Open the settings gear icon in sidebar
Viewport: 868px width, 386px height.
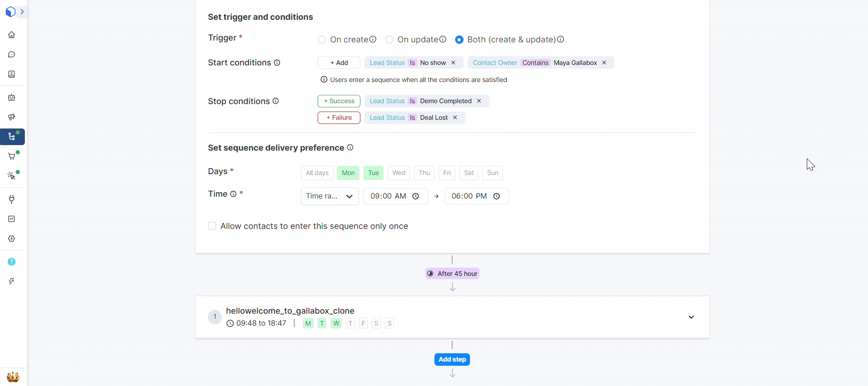[12, 239]
